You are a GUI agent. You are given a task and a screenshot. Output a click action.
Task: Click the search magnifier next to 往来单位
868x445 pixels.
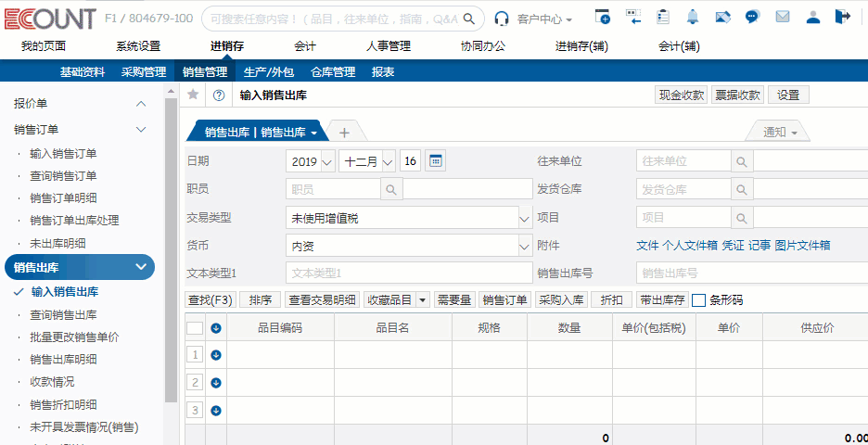pos(741,161)
